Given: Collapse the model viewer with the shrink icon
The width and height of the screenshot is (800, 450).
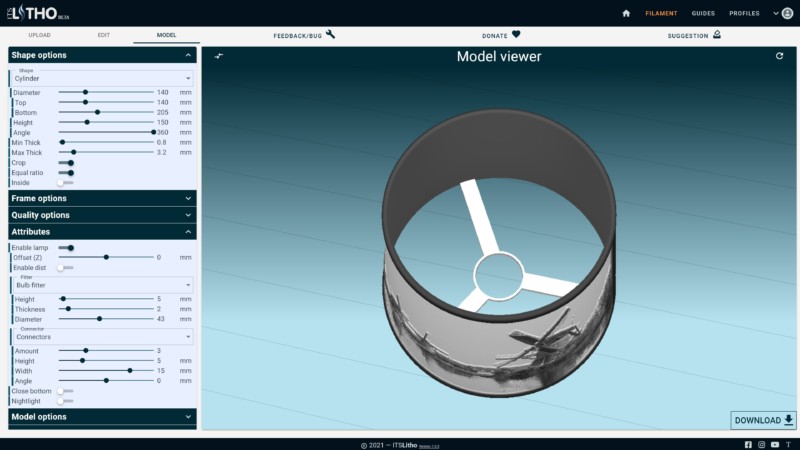Looking at the screenshot, I should [x=219, y=56].
